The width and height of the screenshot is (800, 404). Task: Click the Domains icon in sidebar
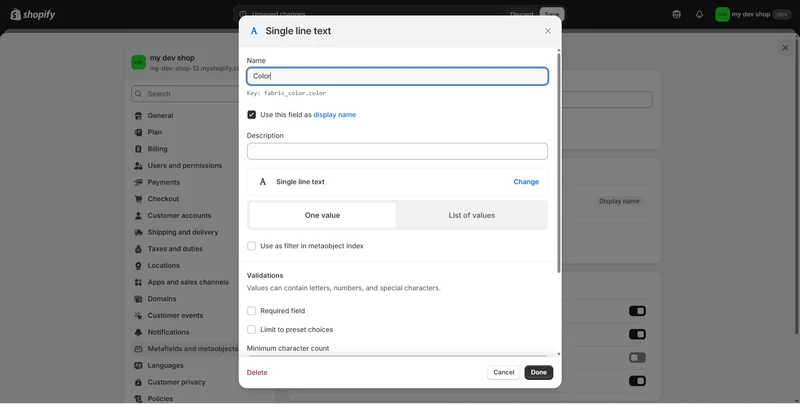pyautogui.click(x=138, y=299)
